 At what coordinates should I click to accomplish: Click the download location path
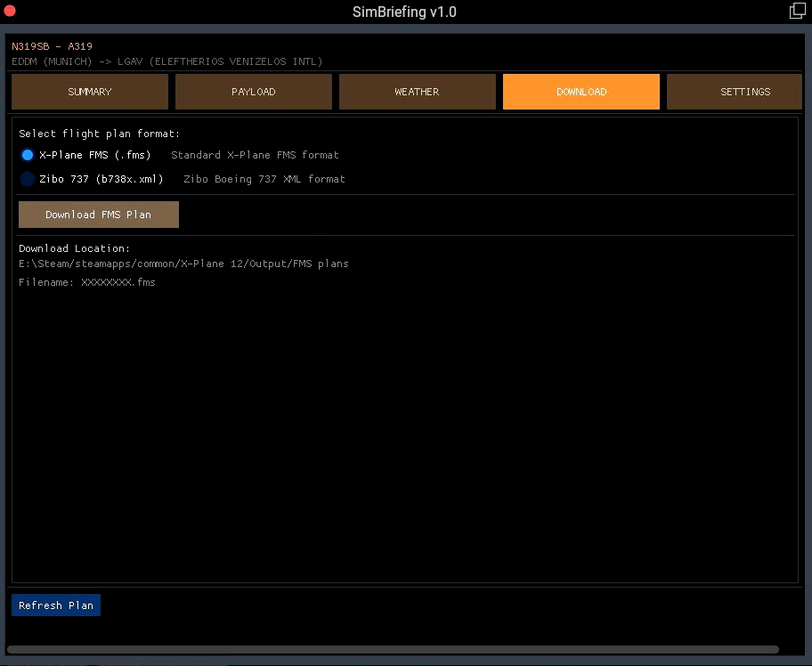tap(183, 264)
